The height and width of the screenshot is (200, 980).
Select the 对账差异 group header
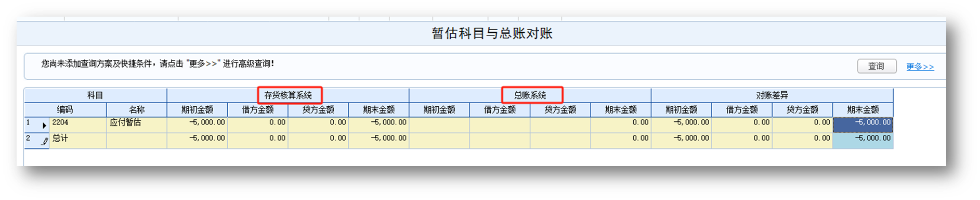tap(772, 95)
